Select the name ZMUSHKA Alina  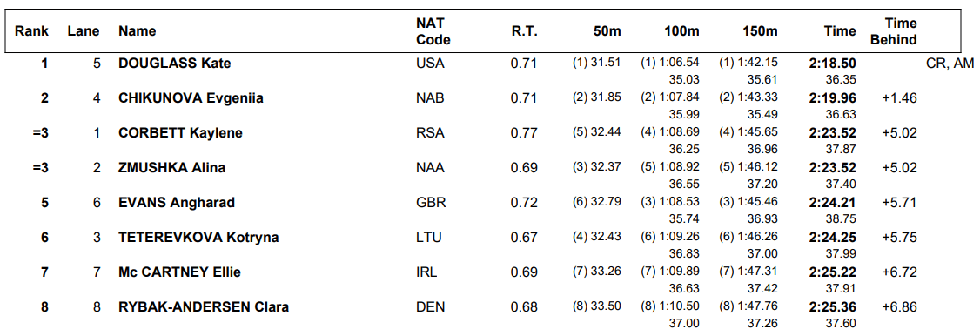[171, 168]
